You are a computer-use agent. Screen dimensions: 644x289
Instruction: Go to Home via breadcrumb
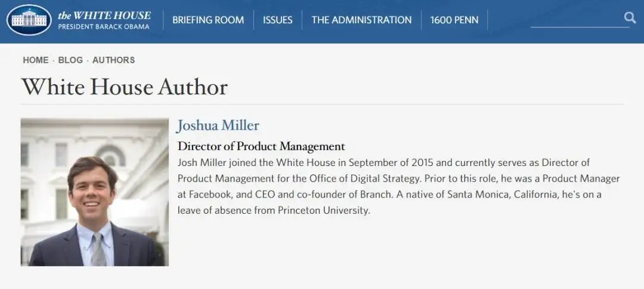coord(36,60)
